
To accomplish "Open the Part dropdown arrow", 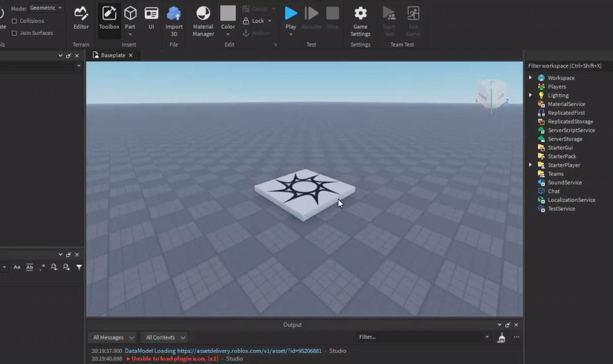I will (x=130, y=34).
